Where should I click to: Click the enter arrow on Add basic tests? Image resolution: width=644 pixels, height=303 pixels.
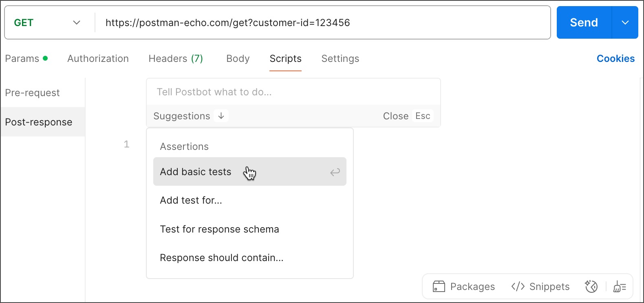coord(335,172)
